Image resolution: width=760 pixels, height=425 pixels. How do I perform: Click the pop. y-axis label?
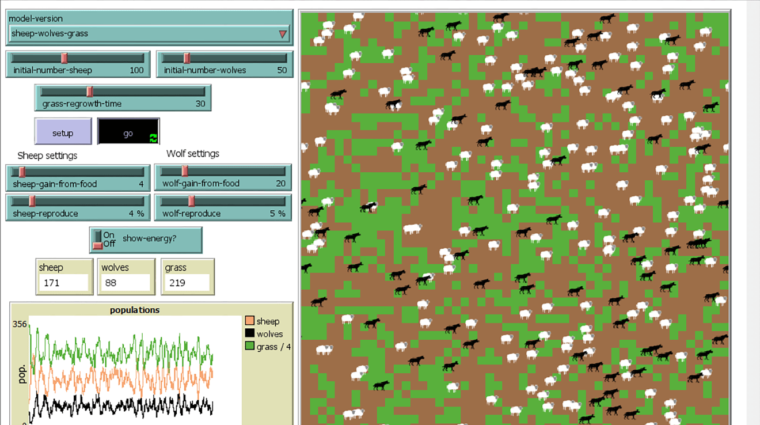click(x=22, y=374)
